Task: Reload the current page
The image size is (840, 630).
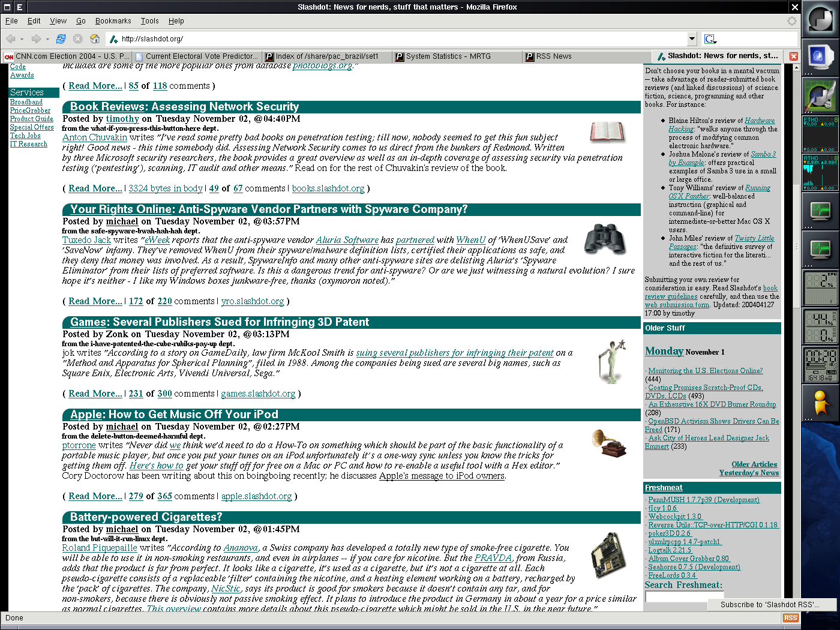Action: pyautogui.click(x=61, y=39)
